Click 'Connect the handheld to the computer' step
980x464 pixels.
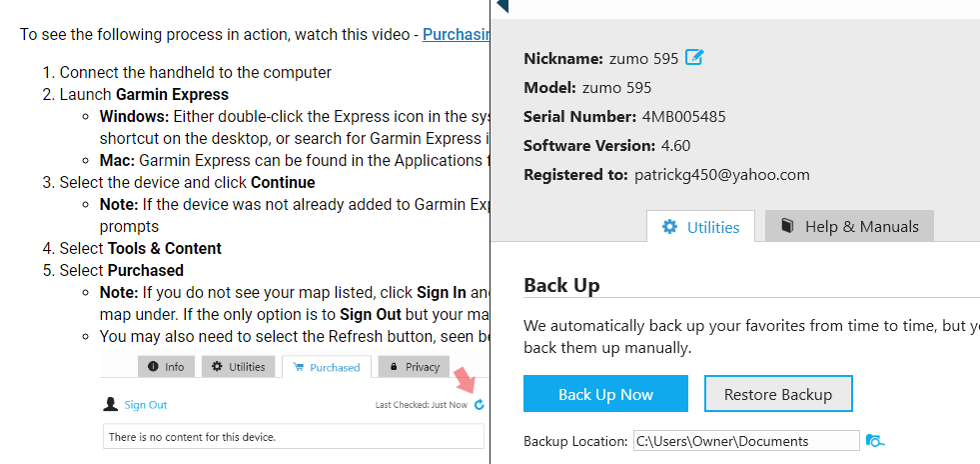click(x=196, y=72)
